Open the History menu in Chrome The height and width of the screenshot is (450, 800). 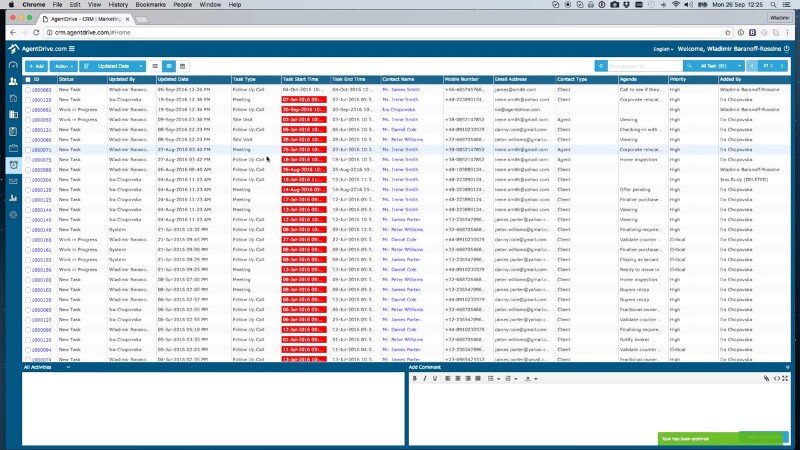[118, 5]
